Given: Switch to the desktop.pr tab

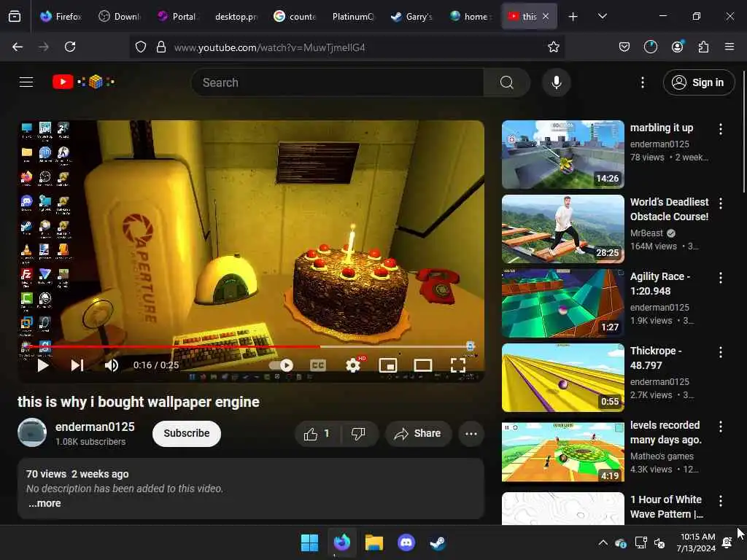Looking at the screenshot, I should (236, 17).
